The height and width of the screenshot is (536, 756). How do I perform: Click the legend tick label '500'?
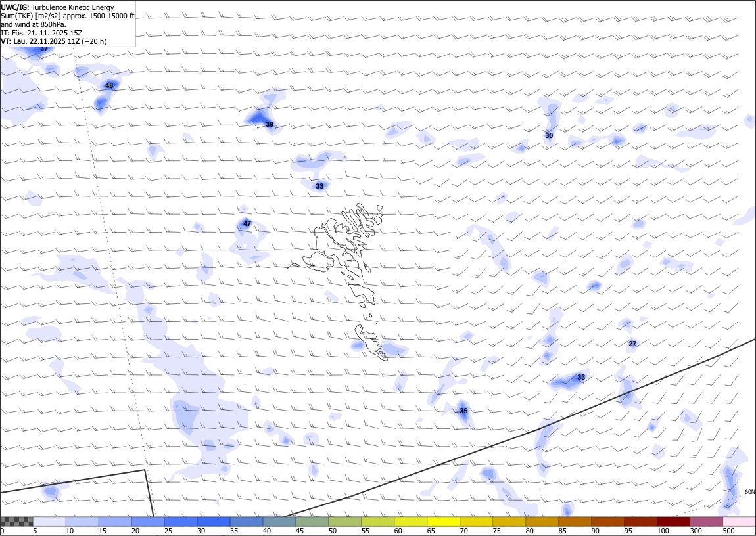tap(728, 531)
